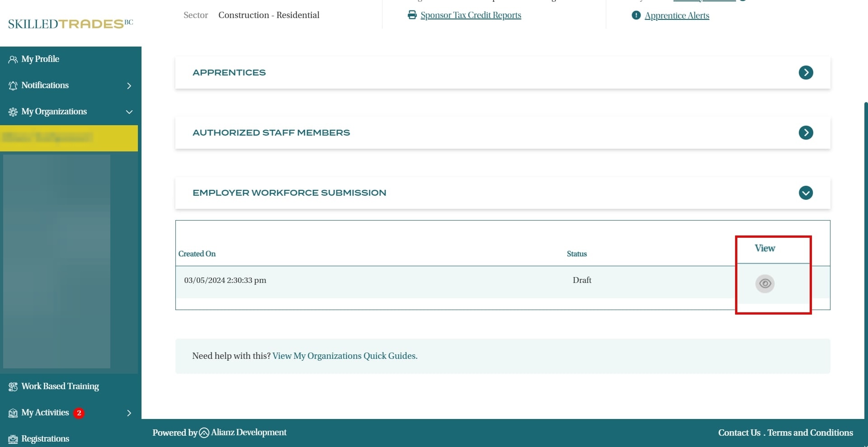This screenshot has width=868, height=447.
Task: Click the Notifications bell icon
Action: click(13, 85)
